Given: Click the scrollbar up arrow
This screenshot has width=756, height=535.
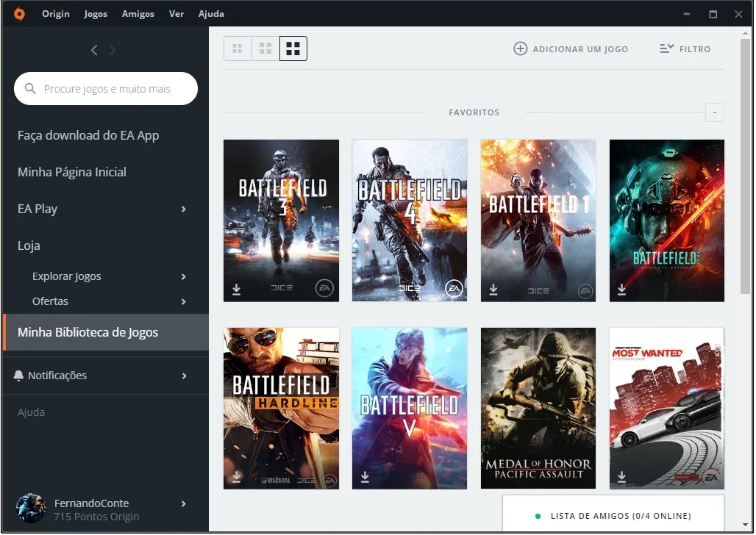Looking at the screenshot, I should point(746,33).
